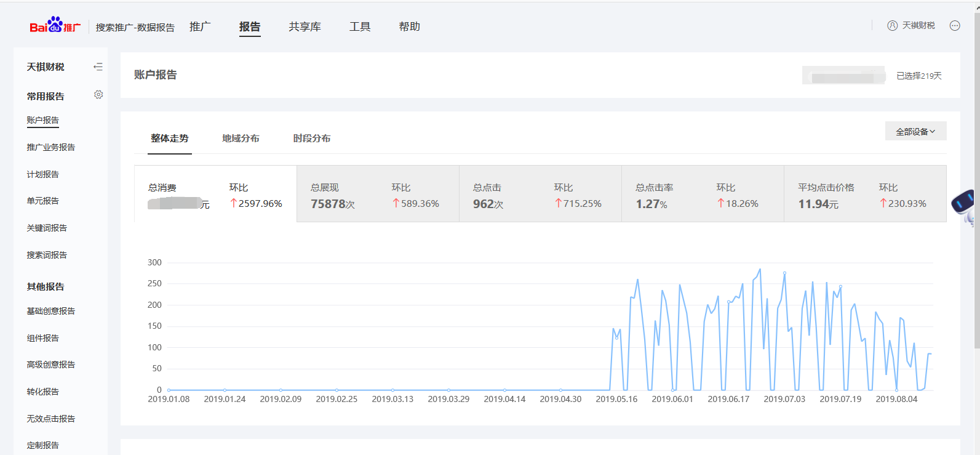Switch to the 地域分布 tab
This screenshot has width=980, height=455.
coord(241,139)
